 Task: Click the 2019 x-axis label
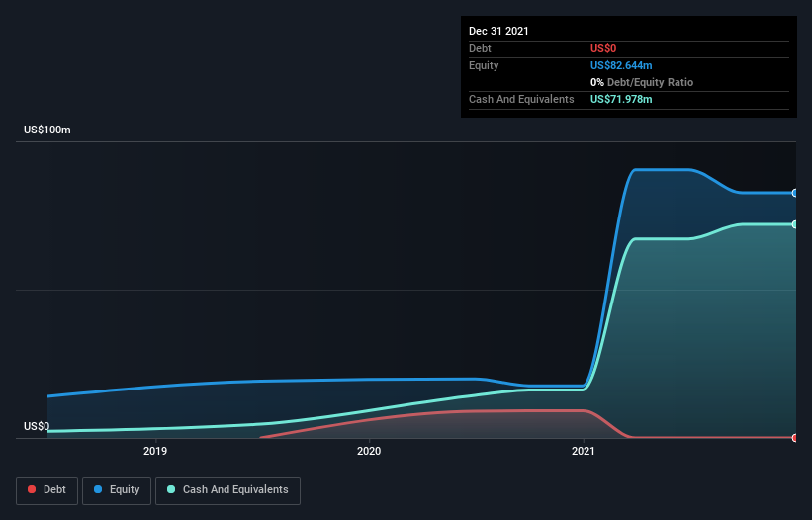click(x=155, y=451)
